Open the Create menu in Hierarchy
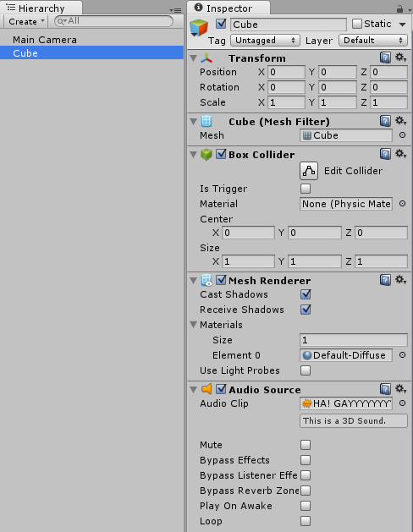 point(26,21)
